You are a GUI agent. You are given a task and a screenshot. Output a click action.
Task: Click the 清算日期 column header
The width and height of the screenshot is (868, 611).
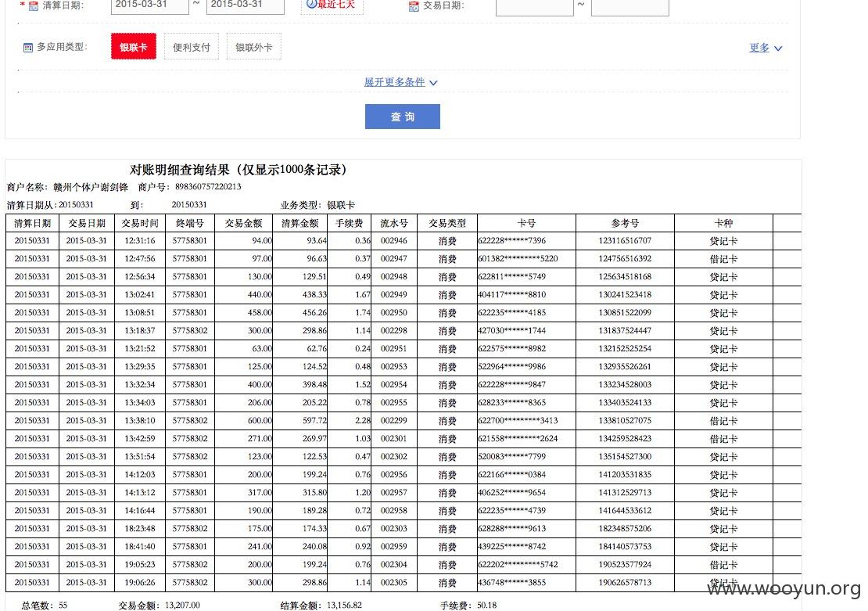(32, 223)
